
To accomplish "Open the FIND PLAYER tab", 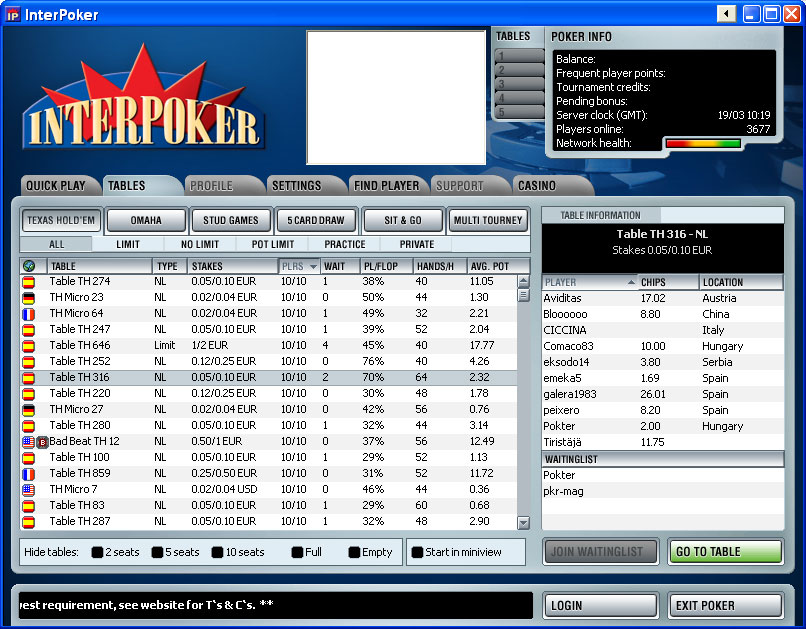I will coord(387,186).
